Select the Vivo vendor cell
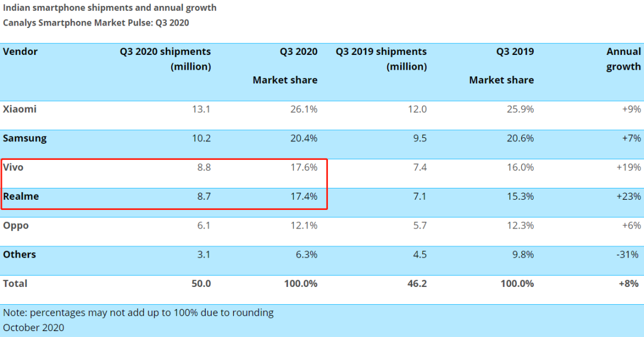 coord(13,167)
